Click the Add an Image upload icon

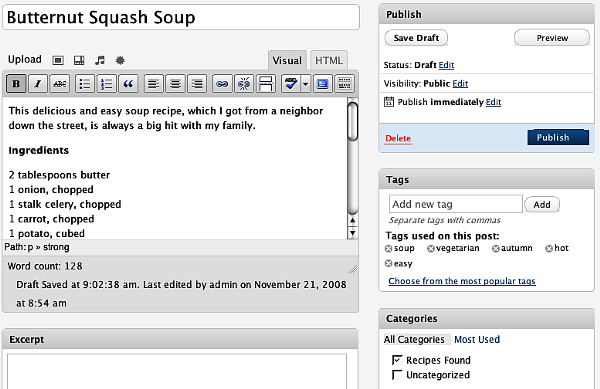pyautogui.click(x=58, y=60)
